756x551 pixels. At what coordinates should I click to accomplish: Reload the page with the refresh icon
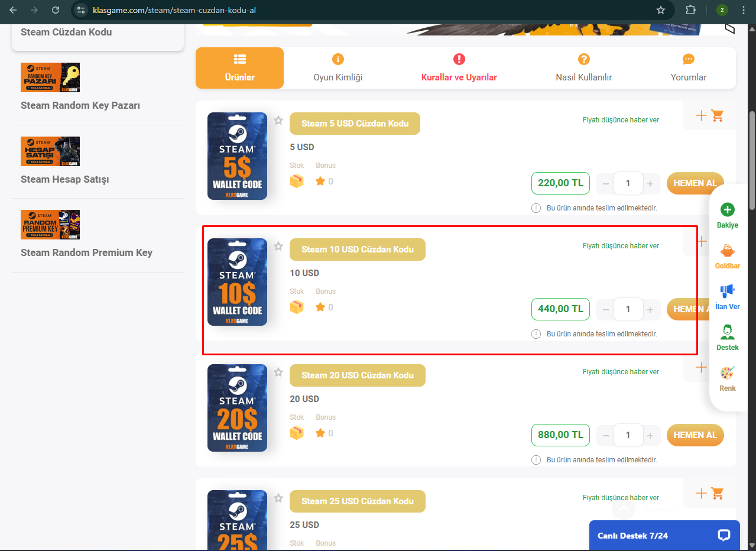tap(56, 10)
